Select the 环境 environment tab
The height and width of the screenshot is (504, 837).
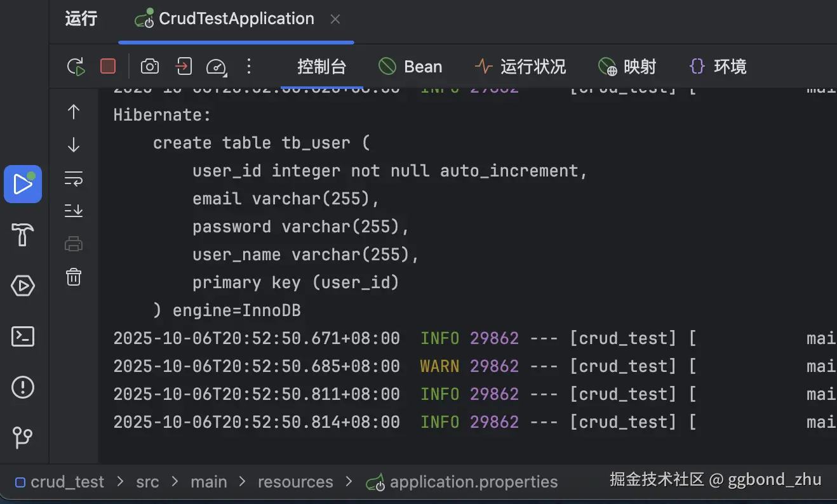[718, 67]
